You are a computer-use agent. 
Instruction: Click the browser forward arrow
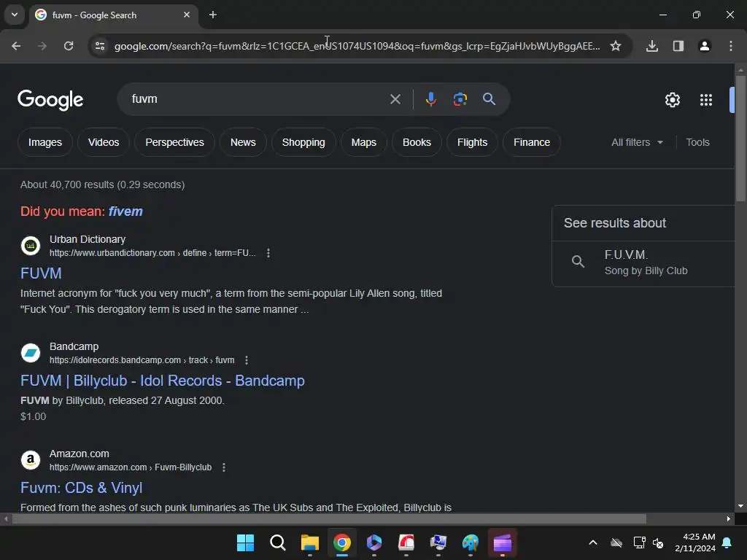tap(42, 46)
